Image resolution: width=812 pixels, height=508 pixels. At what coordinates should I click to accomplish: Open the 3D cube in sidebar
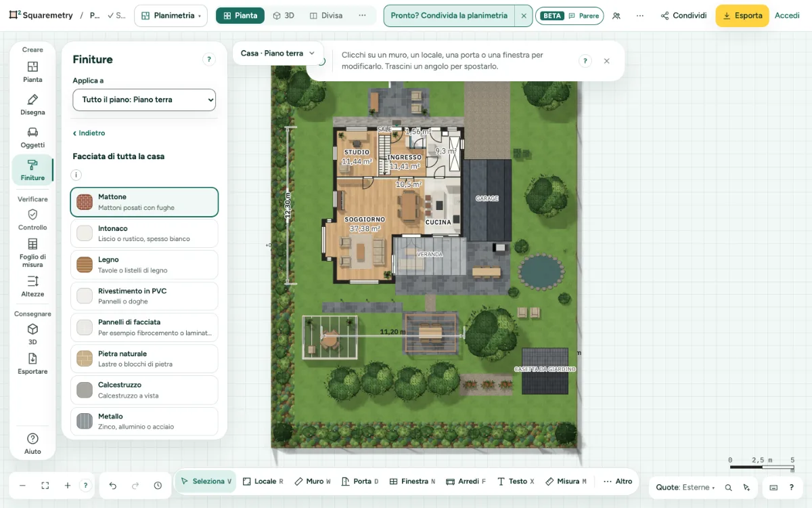(x=32, y=334)
